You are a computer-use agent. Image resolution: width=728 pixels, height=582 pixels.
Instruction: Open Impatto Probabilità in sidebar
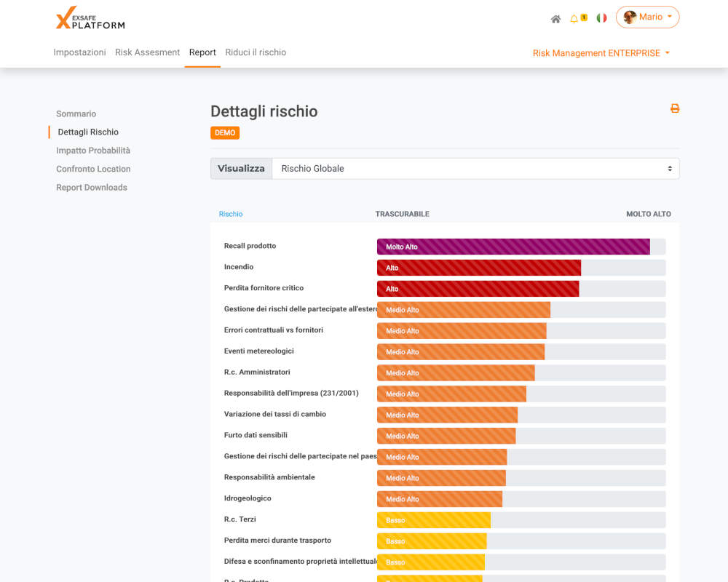93,151
